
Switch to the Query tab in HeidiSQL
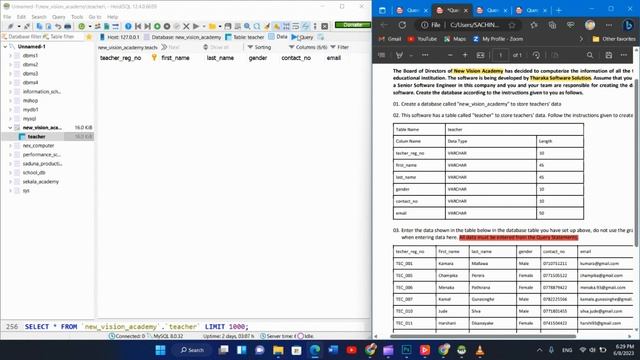[x=302, y=37]
